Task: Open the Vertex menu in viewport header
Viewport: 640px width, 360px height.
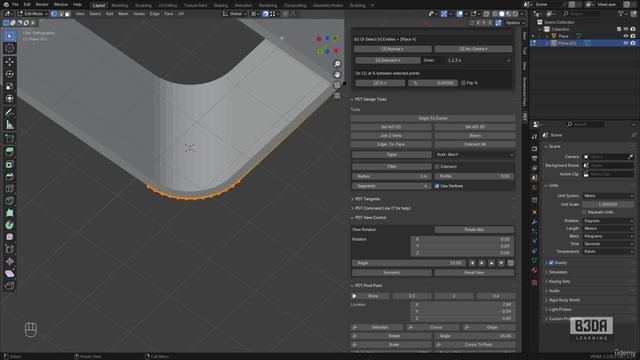Action: click(139, 14)
